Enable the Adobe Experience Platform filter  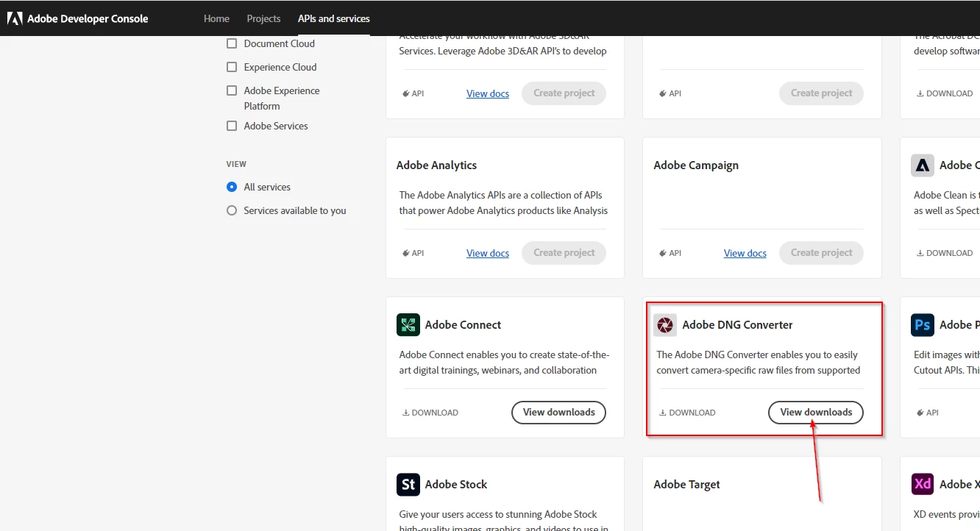point(232,90)
